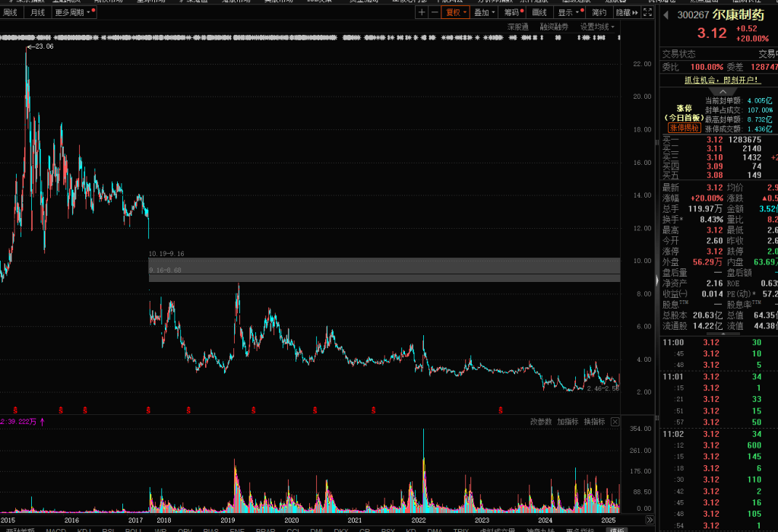Close the volume indicator panel
The image size is (778, 532).
(615, 422)
